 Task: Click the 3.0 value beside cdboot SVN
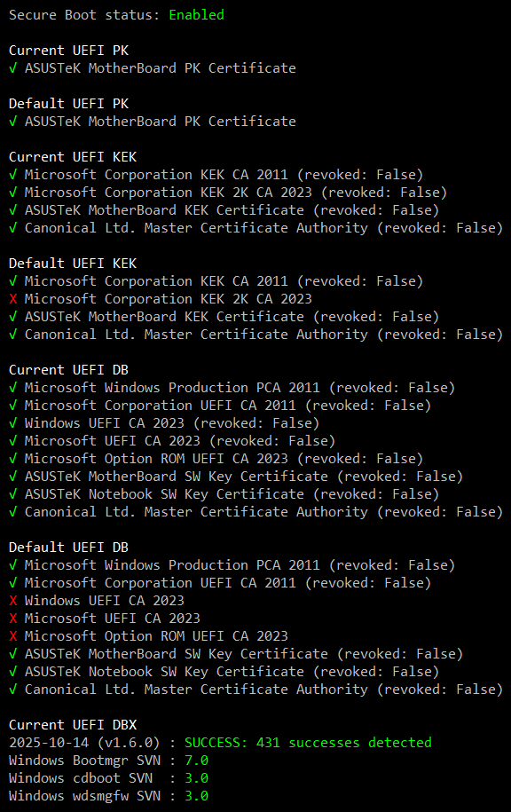197,778
